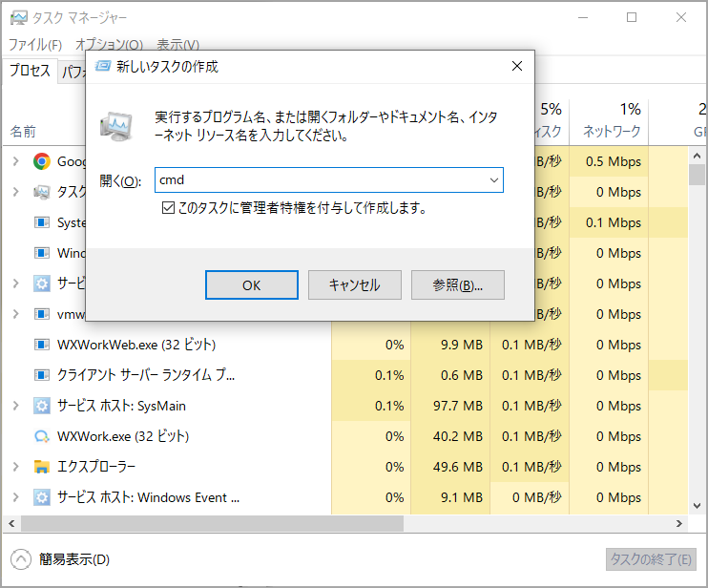This screenshot has width=708, height=588.
Task: Click the simple view (簡易表示) arrow icon
Action: tap(21, 559)
